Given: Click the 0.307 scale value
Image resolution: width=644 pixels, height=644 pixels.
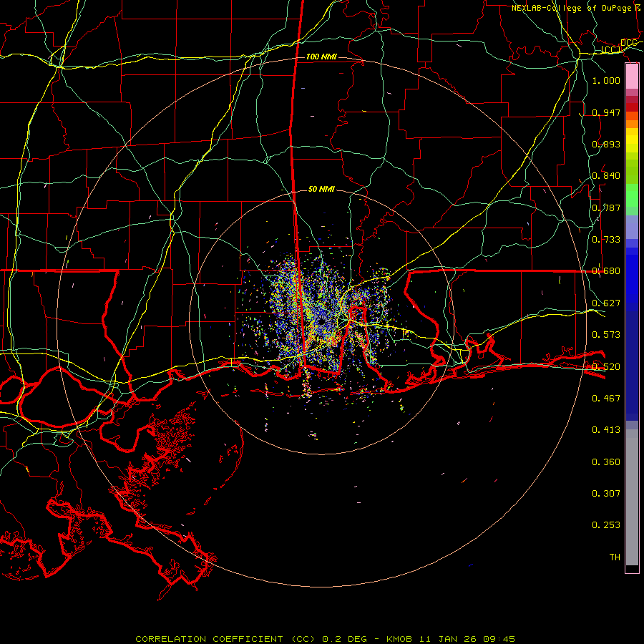Looking at the screenshot, I should click(606, 493).
